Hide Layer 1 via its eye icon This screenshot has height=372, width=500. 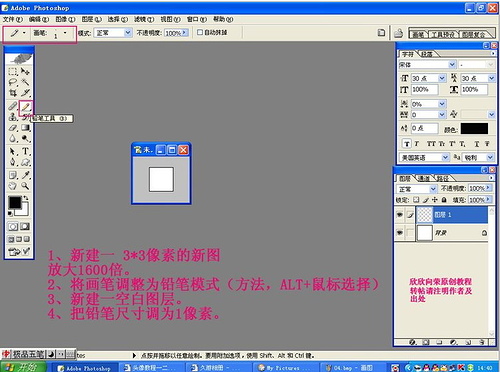pos(399,215)
